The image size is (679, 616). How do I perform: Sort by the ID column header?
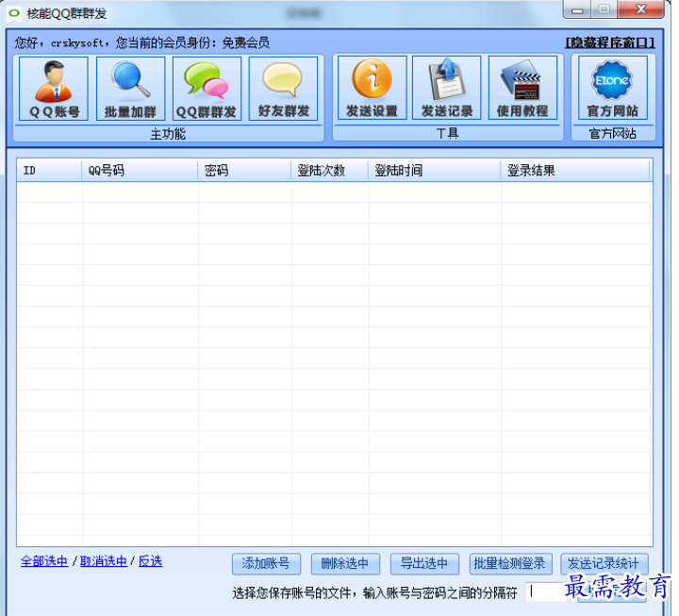pyautogui.click(x=49, y=170)
